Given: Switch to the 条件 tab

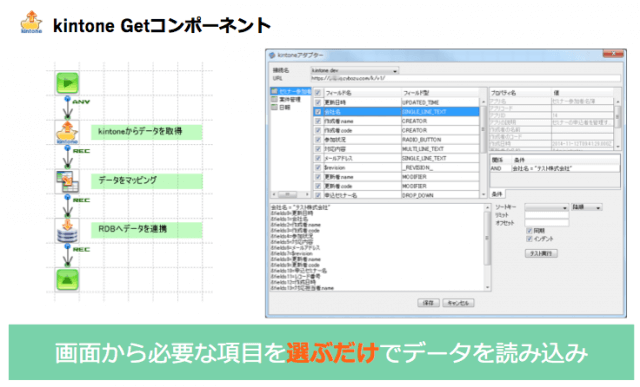Looking at the screenshot, I should pos(497,194).
